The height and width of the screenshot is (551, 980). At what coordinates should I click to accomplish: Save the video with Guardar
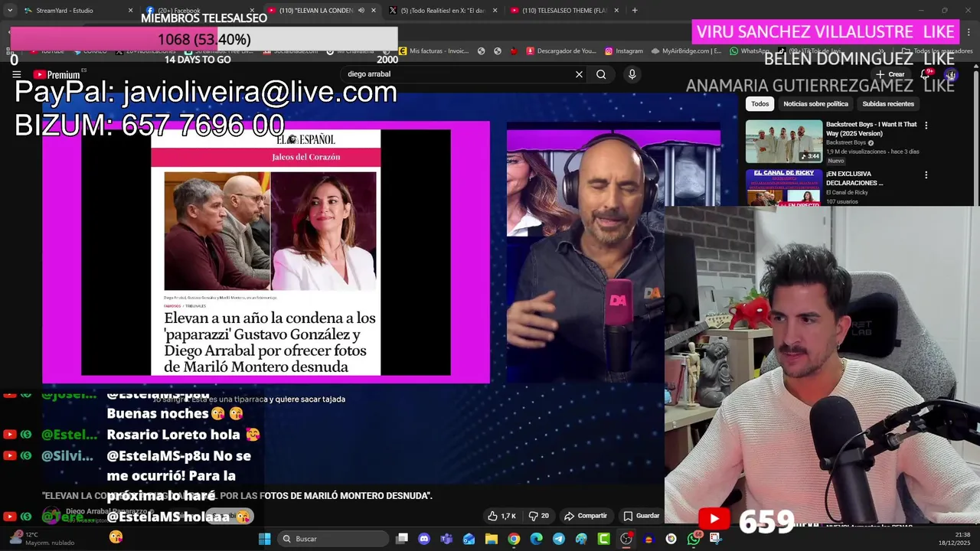(x=642, y=516)
